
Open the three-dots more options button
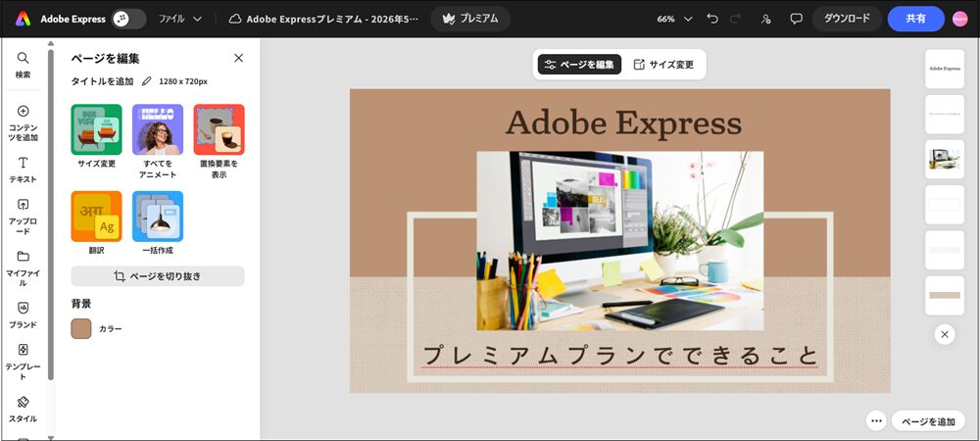(x=876, y=421)
